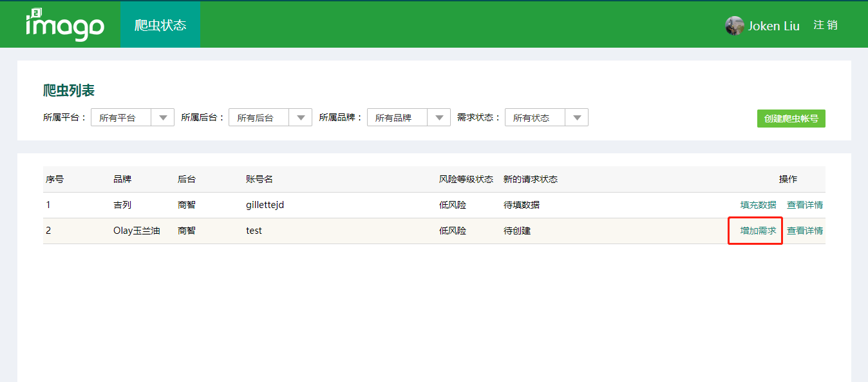Select the 所有状态 combo box

pos(547,118)
